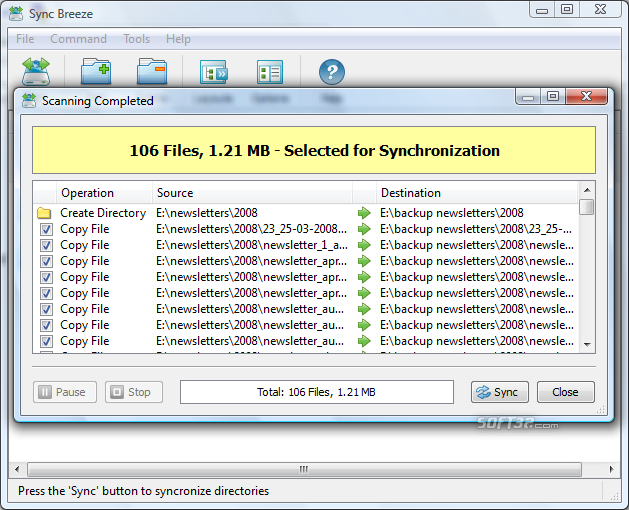Select the Create Directory row text
Screen dimensions: 629x510
coord(103,213)
